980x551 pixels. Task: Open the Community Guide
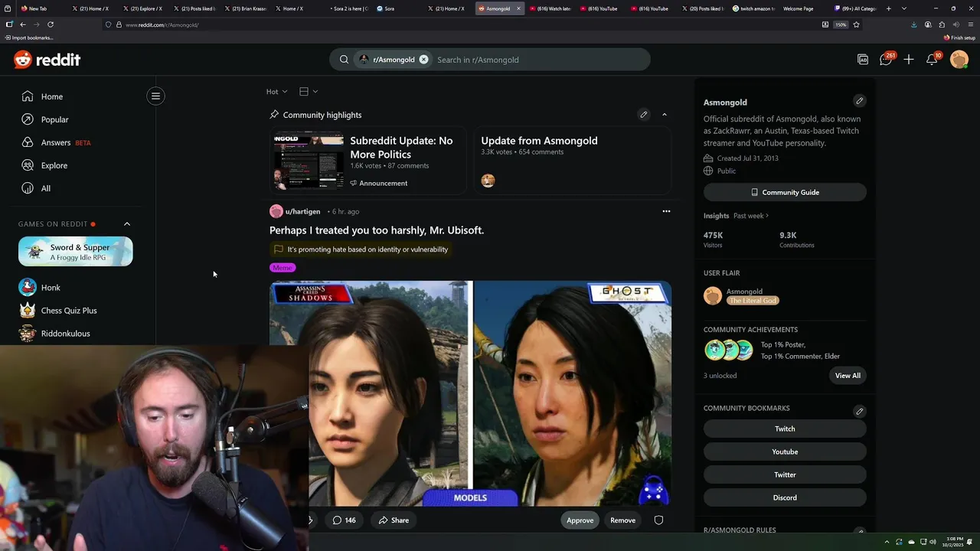(785, 192)
